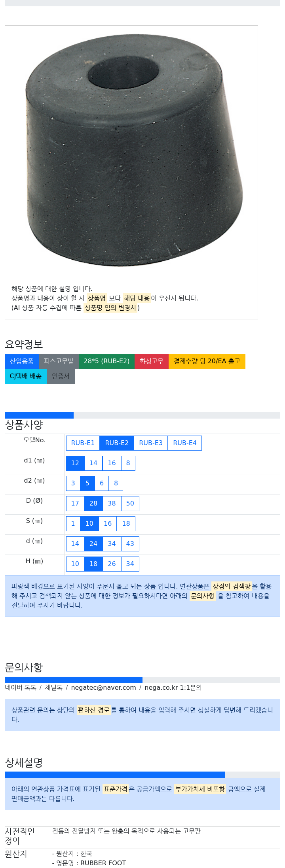Open the 28*5 (RUB-E2) green tag
Screen dimensions: 285x868
pyautogui.click(x=106, y=361)
